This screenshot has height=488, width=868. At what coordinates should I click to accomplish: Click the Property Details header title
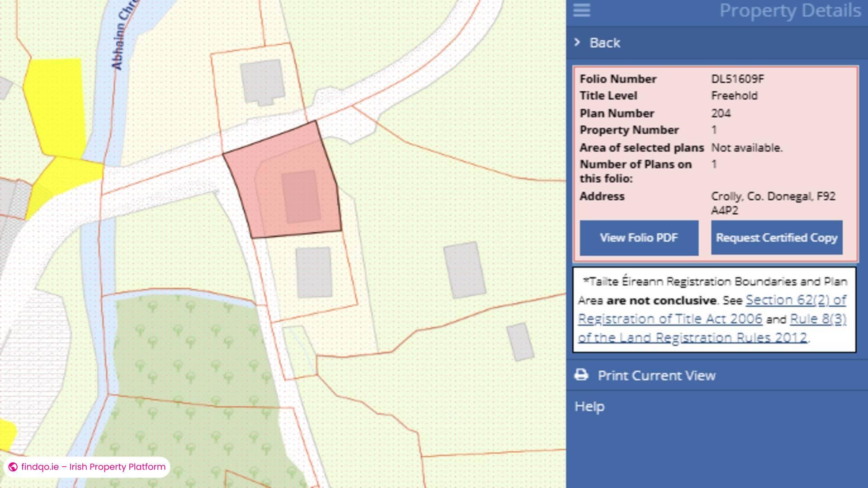[x=789, y=11]
